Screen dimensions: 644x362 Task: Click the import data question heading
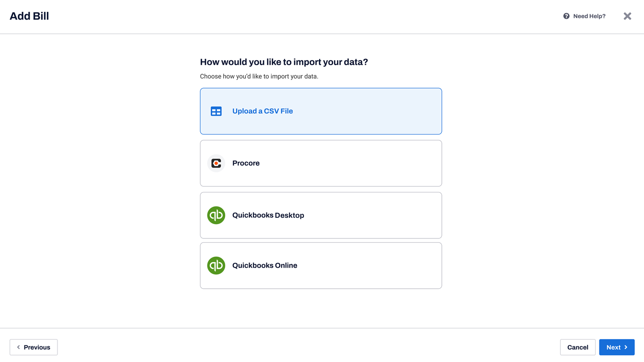point(284,62)
